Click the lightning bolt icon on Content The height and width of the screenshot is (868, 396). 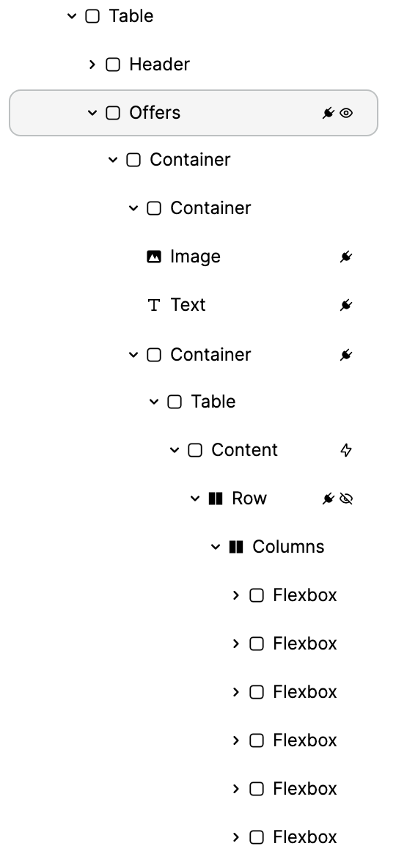pyautogui.click(x=346, y=450)
